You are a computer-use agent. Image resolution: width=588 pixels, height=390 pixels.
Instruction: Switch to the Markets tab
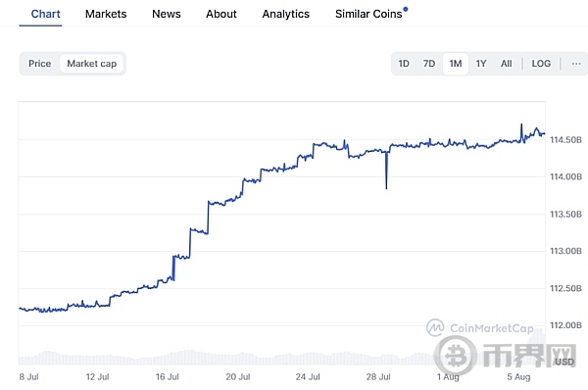(106, 14)
